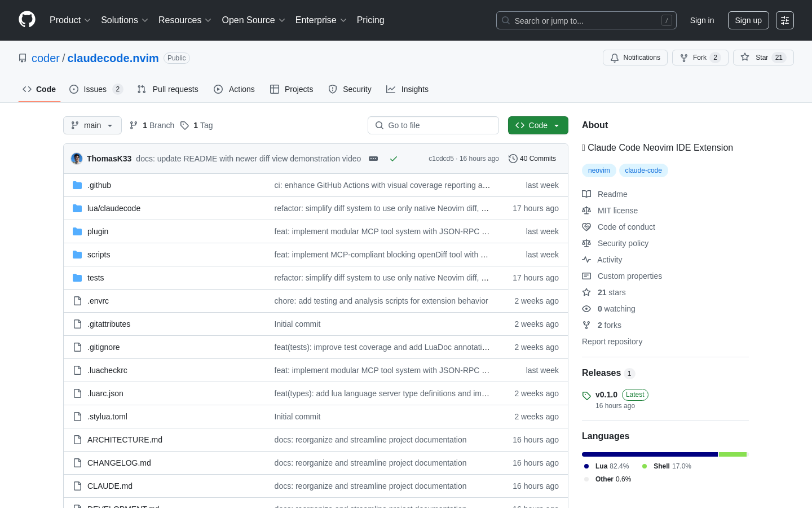Screen dimensions: 812x508
Task: Switch to the Insights tab
Action: point(407,89)
